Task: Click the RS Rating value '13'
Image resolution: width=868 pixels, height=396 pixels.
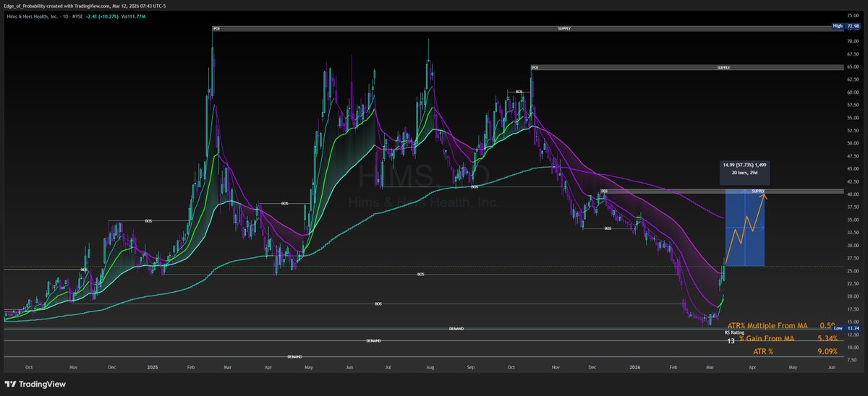Action: click(731, 341)
